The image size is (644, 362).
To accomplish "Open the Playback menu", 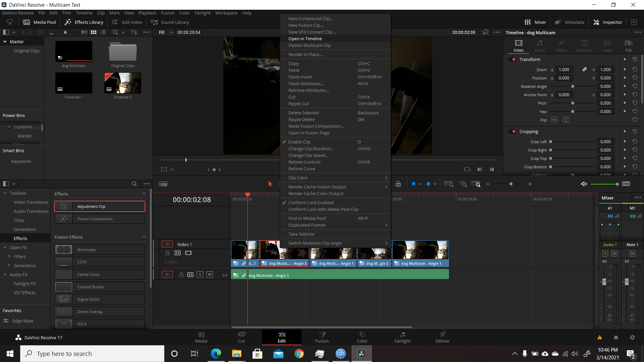I will point(147,13).
